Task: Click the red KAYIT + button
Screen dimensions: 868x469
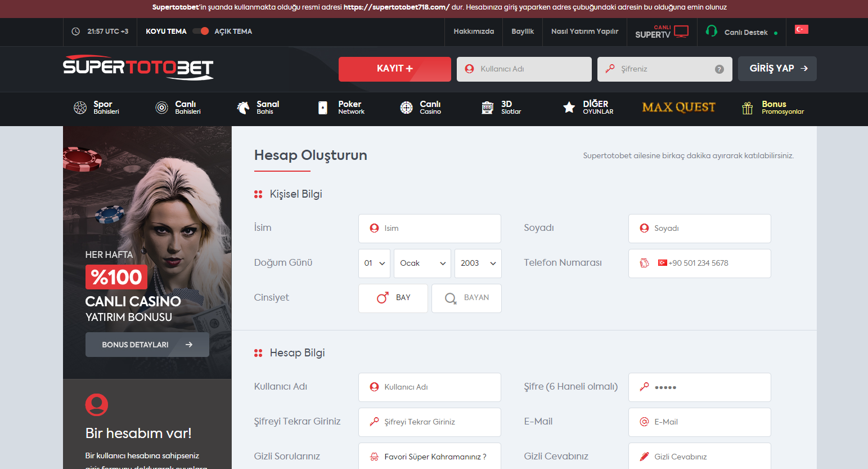Action: 395,69
